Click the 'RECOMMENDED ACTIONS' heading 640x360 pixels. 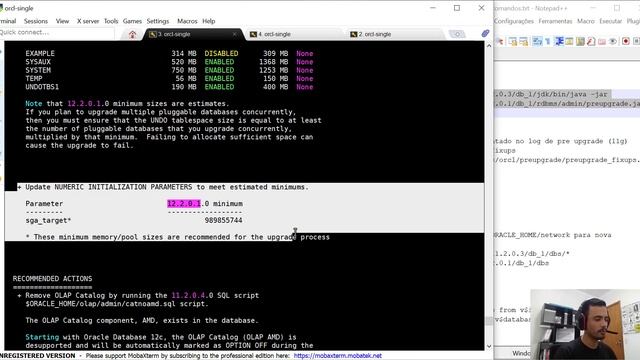(52, 279)
